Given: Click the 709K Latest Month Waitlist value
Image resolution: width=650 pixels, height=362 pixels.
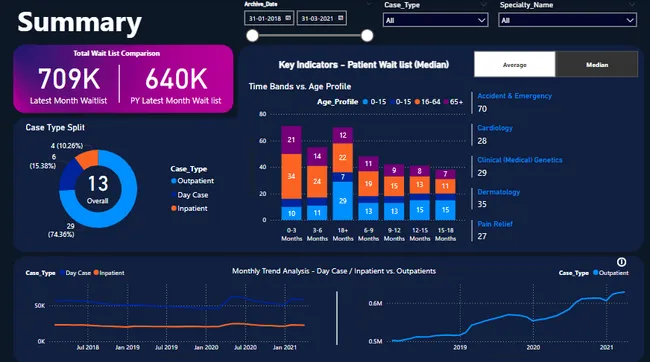Looking at the screenshot, I should tap(69, 79).
